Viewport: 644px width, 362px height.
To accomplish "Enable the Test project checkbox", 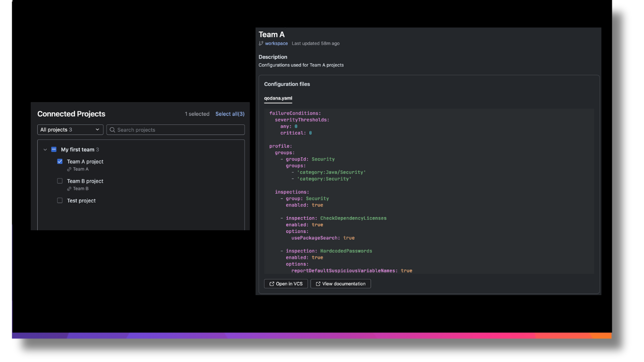I will (x=60, y=201).
